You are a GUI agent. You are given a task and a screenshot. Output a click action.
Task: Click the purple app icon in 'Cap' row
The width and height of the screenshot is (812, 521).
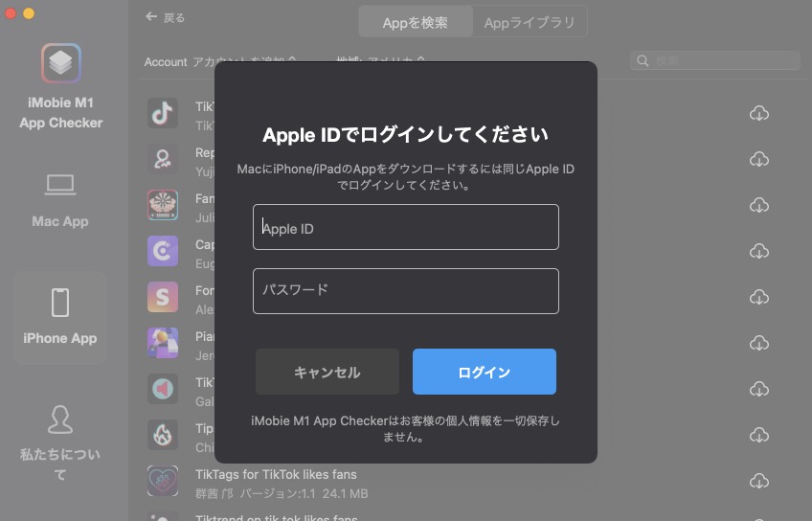tap(163, 251)
